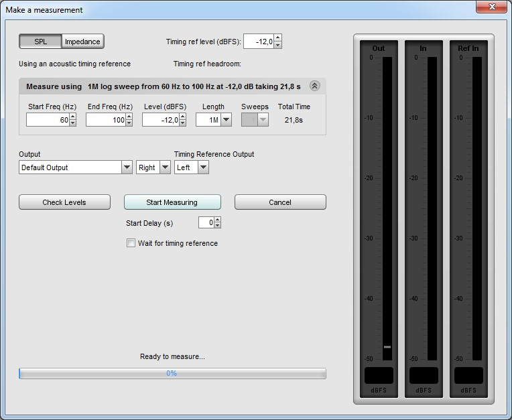Click the Cancel button
Image resolution: width=512 pixels, height=420 pixels.
coord(280,202)
